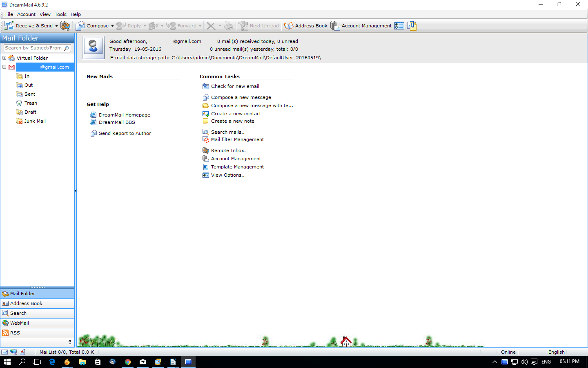Viewport: 588px width, 368px height.
Task: Open Address Book from the toolbar
Action: (306, 26)
